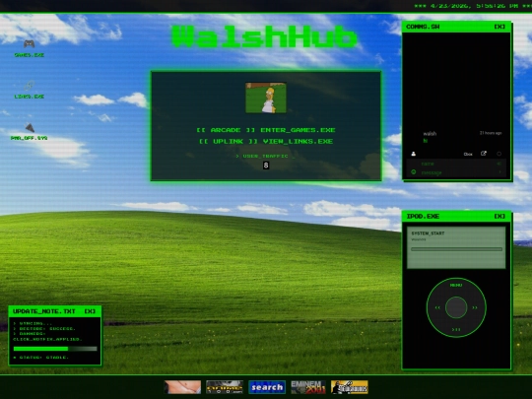Viewport: 532px width, 399px height.
Task: Click the walsh username in chat message
Action: point(430,133)
